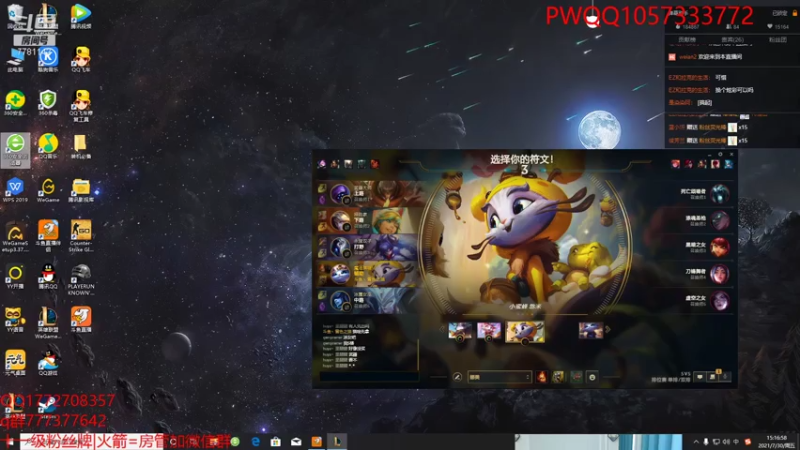Open the rune page edit pencil icon
800x450 pixels.
pos(457,377)
